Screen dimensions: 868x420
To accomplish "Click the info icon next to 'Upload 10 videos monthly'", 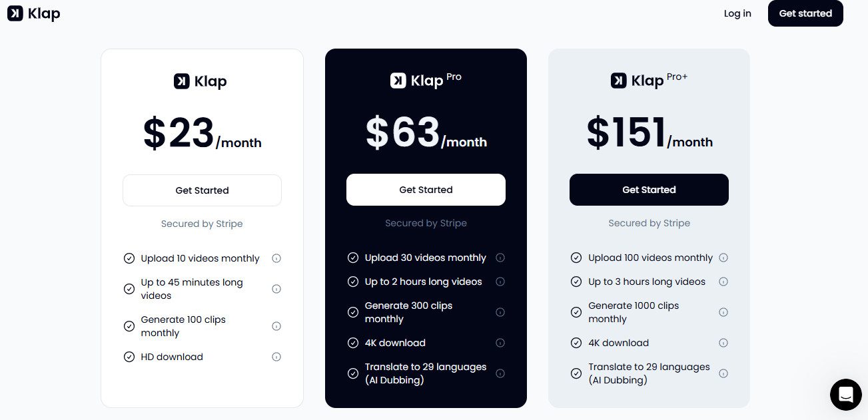I will pyautogui.click(x=276, y=258).
